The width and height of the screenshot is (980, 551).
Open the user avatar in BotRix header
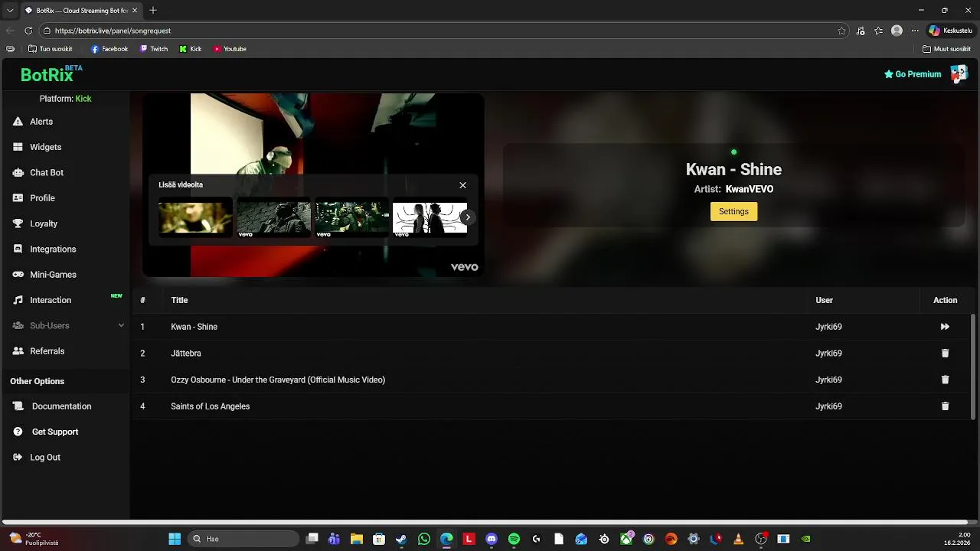pyautogui.click(x=959, y=73)
